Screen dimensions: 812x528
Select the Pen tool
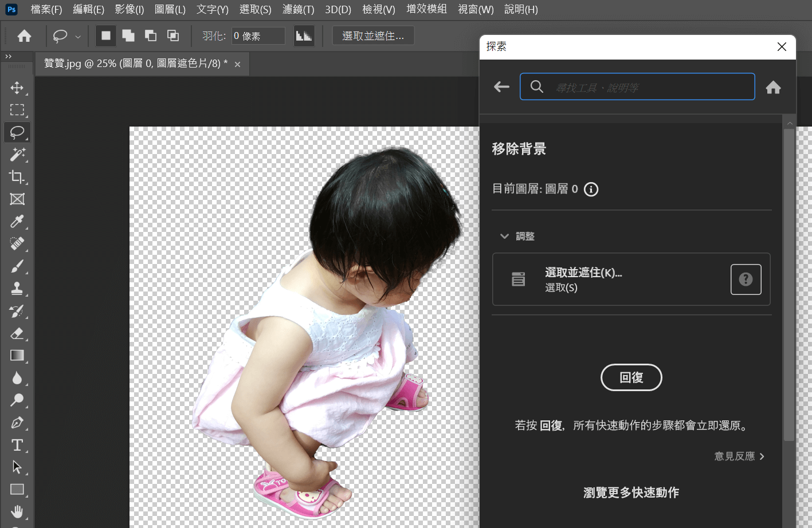pos(17,423)
